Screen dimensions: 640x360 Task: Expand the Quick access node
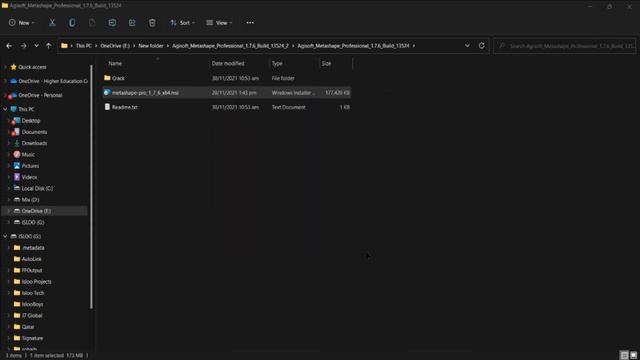(5, 67)
